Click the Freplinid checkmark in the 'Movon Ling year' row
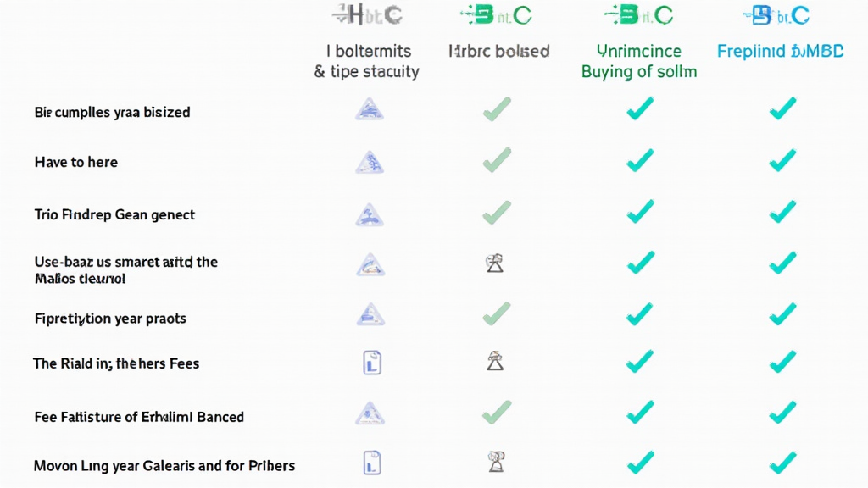Image resolution: width=868 pixels, height=488 pixels. 782,462
